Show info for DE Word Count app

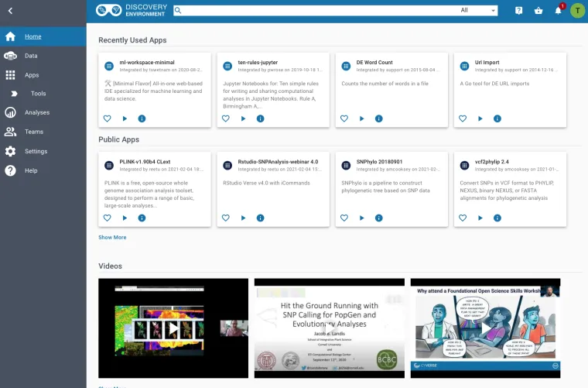pyautogui.click(x=378, y=118)
